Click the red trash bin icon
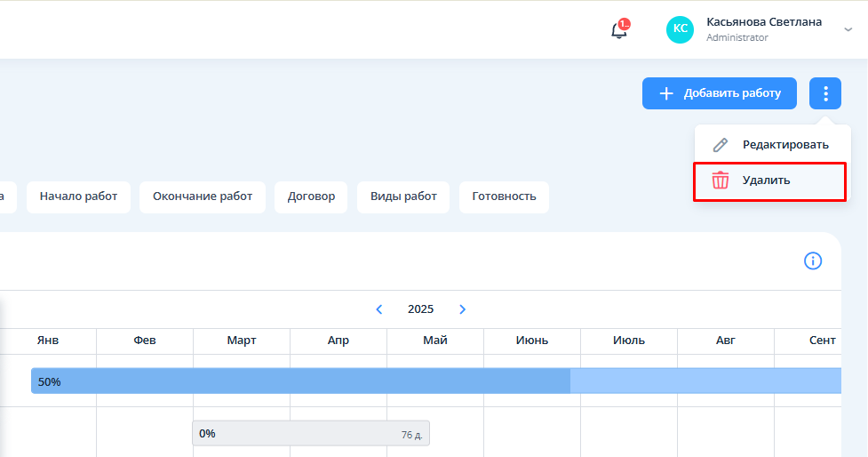The image size is (868, 457). (721, 180)
